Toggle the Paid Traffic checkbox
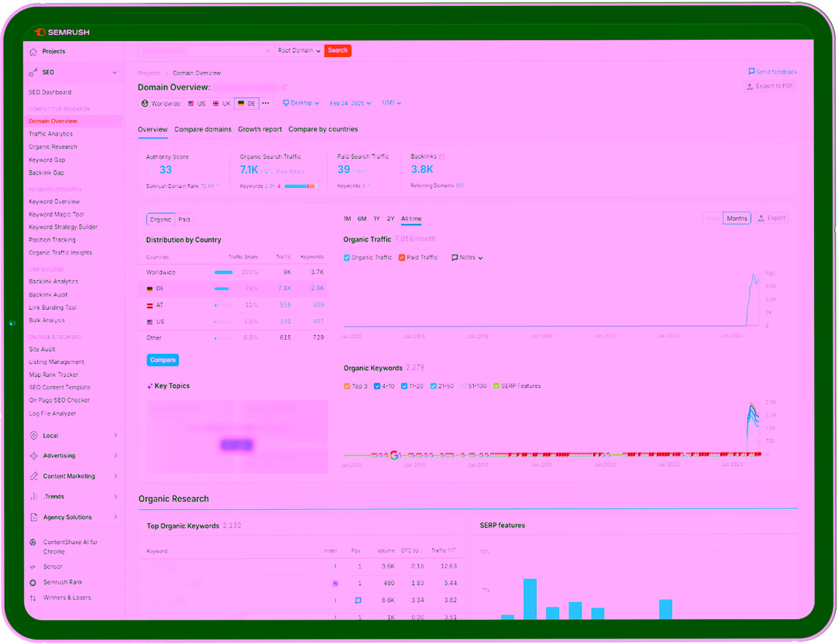This screenshot has height=644, width=838. coord(402,258)
